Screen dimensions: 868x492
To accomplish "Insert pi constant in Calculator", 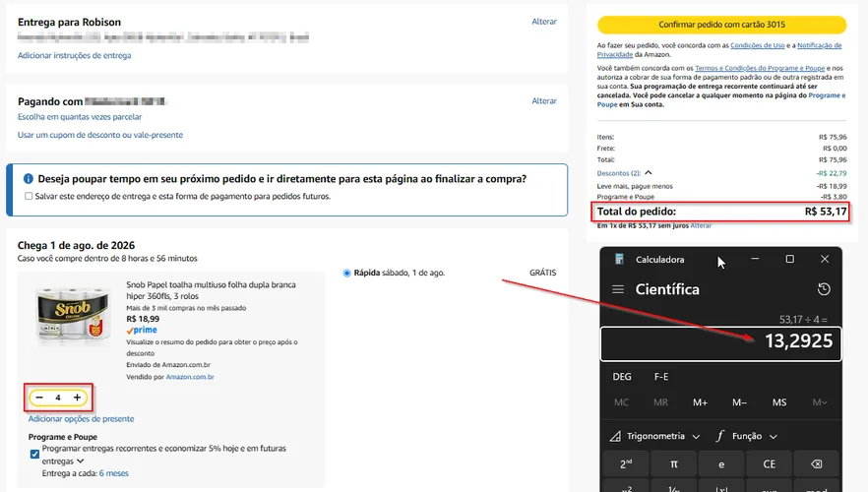I will pyautogui.click(x=674, y=464).
